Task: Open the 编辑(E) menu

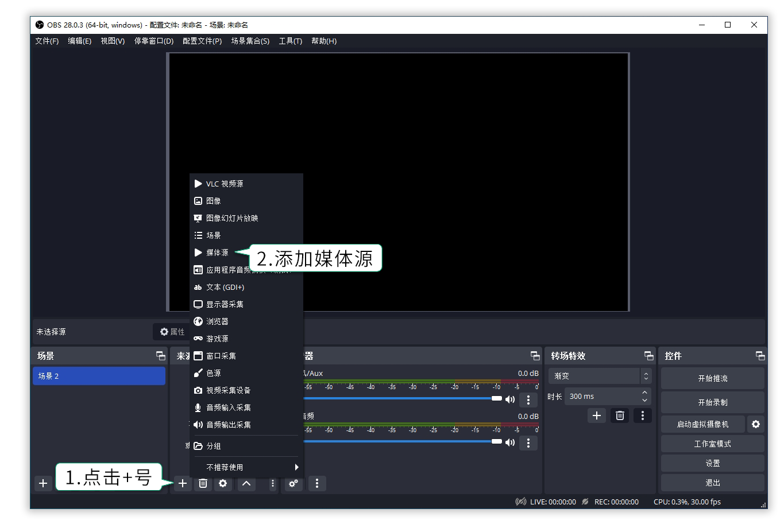Action: coord(80,41)
